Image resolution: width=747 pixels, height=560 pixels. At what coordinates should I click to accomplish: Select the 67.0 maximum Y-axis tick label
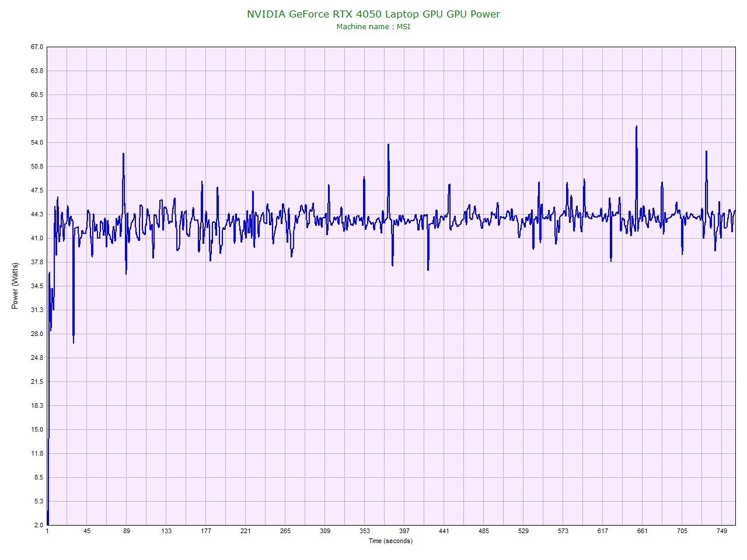[37, 47]
